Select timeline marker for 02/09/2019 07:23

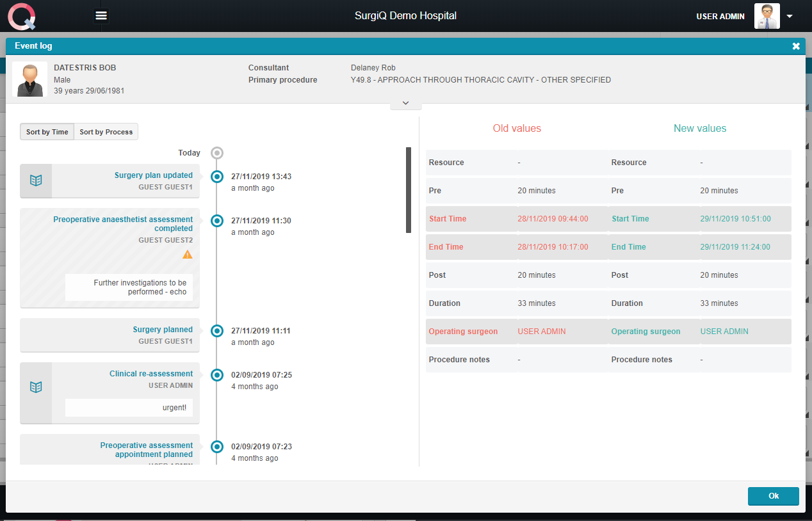tap(217, 447)
